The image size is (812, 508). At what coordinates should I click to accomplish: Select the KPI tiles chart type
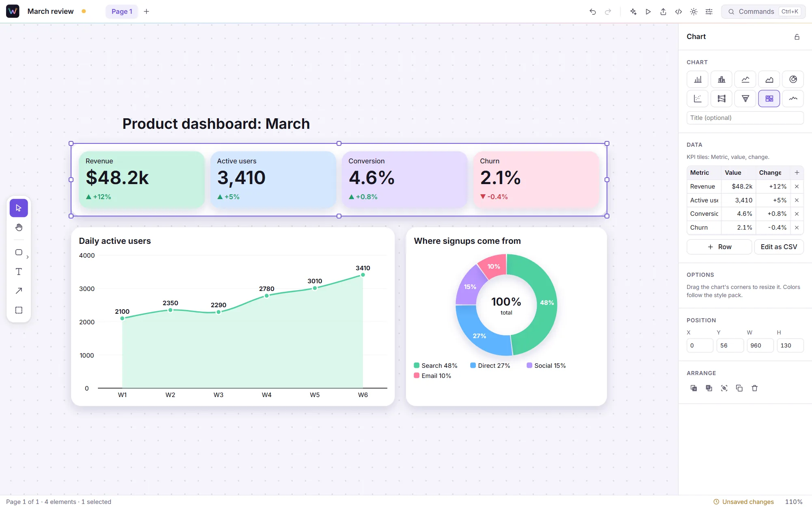[769, 98]
